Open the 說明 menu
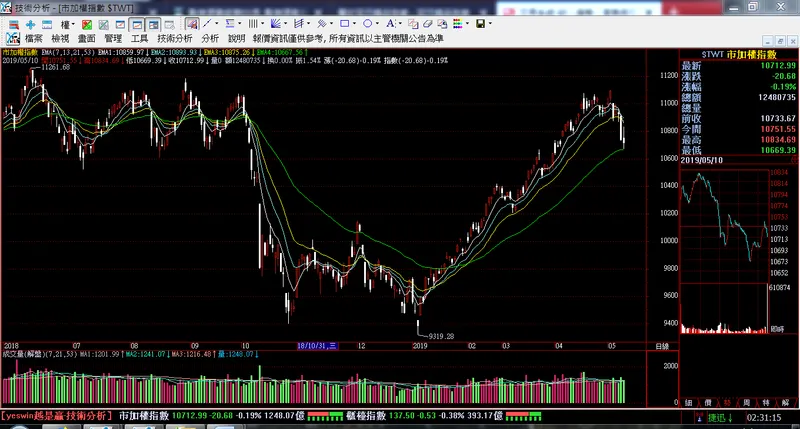This screenshot has height=429, width=800. 236,38
